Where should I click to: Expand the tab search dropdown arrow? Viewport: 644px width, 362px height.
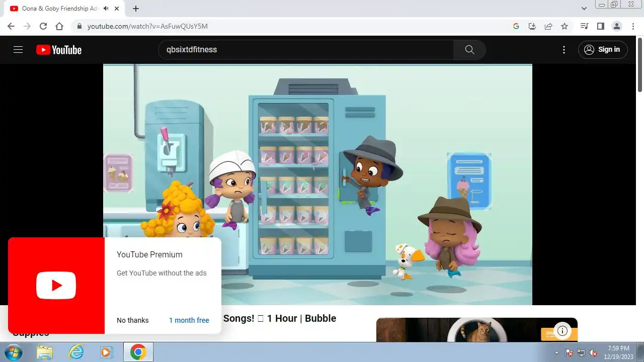pos(584,9)
